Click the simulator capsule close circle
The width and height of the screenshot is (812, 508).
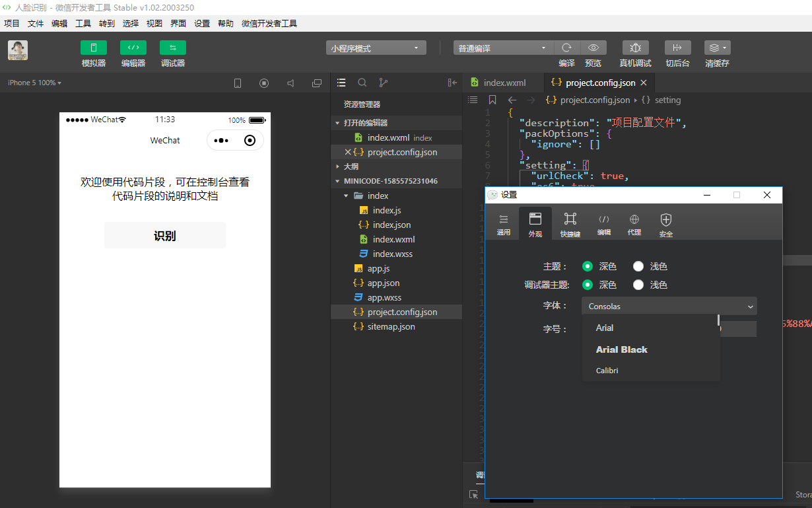click(x=250, y=140)
